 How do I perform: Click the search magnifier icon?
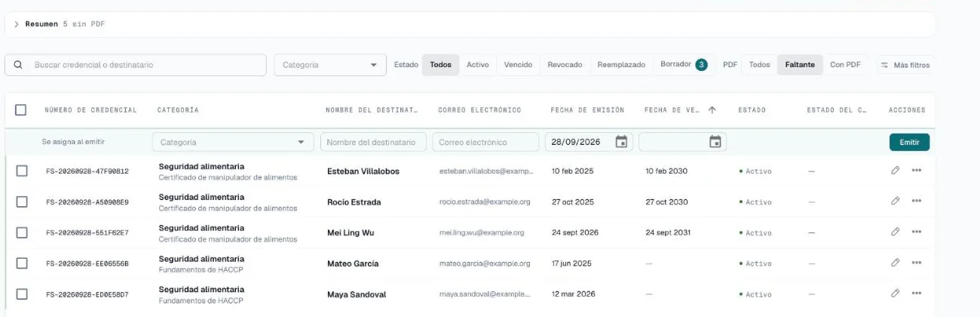pos(18,65)
